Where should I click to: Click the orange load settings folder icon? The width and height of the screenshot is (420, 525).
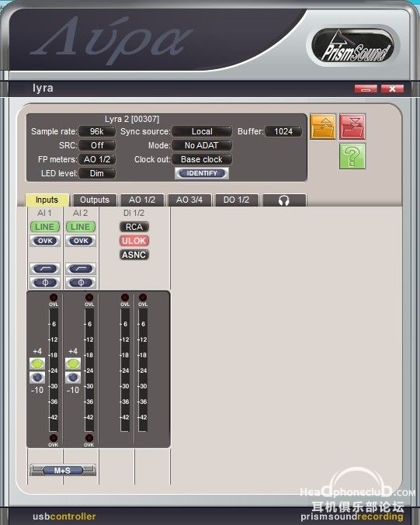(x=323, y=127)
